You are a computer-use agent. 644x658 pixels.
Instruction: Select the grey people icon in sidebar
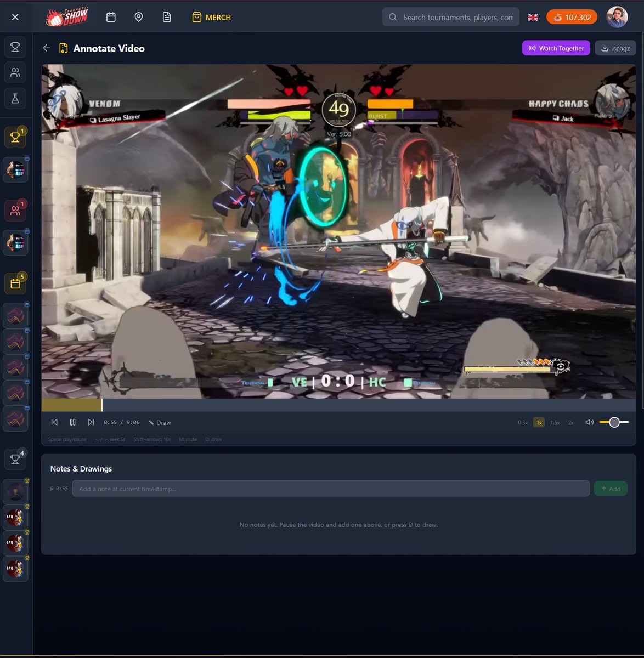point(15,72)
